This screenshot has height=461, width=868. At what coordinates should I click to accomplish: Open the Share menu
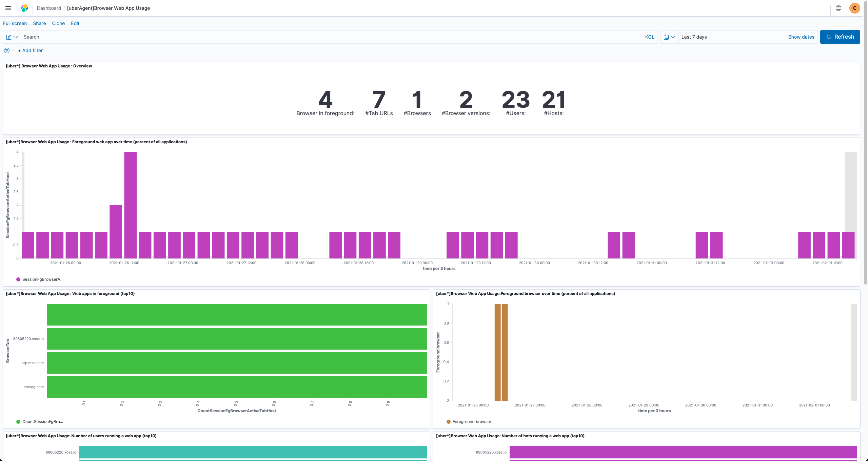click(39, 23)
